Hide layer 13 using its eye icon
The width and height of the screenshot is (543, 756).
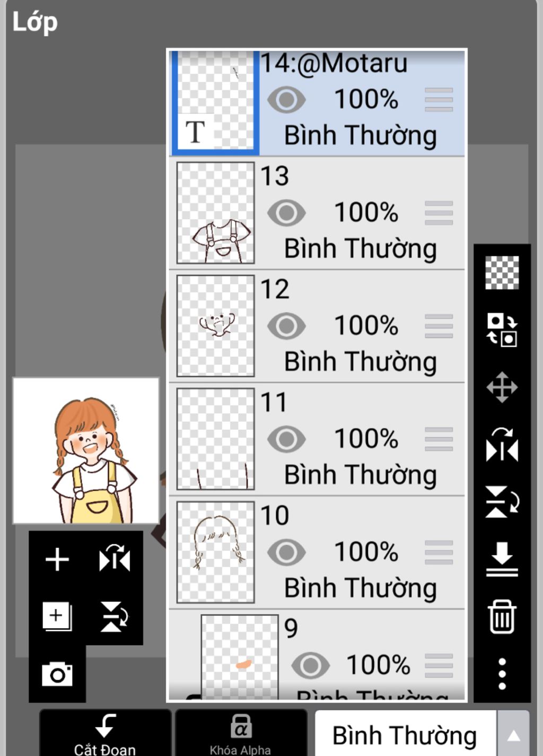click(x=286, y=213)
